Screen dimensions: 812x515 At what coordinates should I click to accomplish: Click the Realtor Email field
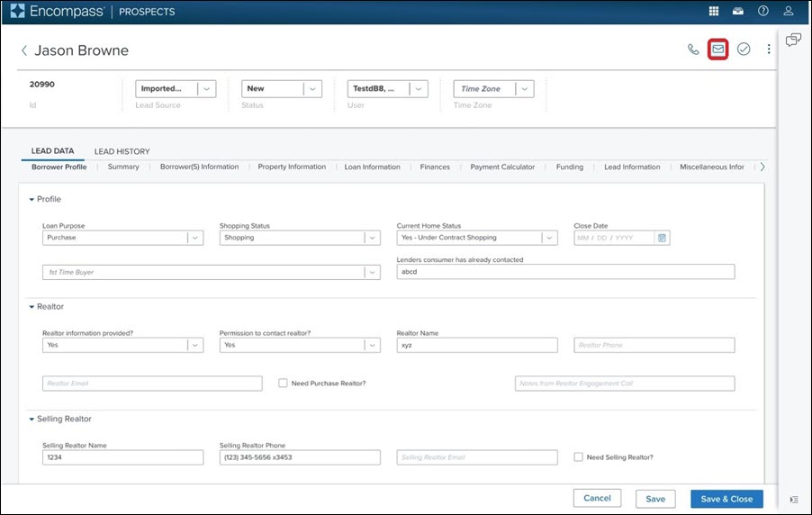pyautogui.click(x=152, y=384)
